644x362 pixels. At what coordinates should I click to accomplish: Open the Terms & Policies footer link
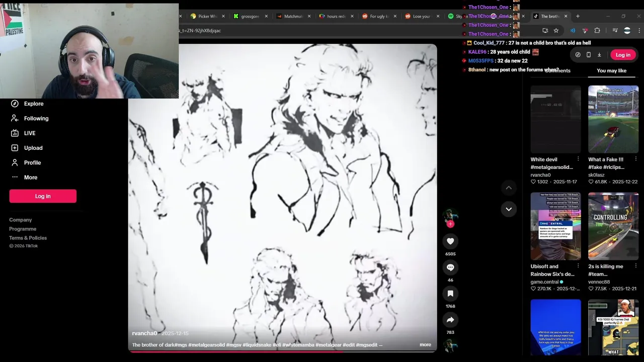point(28,238)
